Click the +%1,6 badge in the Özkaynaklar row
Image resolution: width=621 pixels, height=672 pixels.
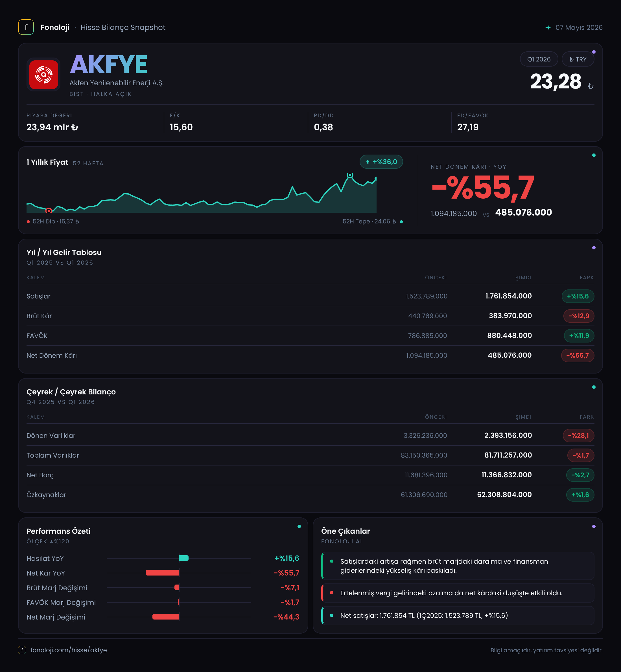(x=580, y=495)
